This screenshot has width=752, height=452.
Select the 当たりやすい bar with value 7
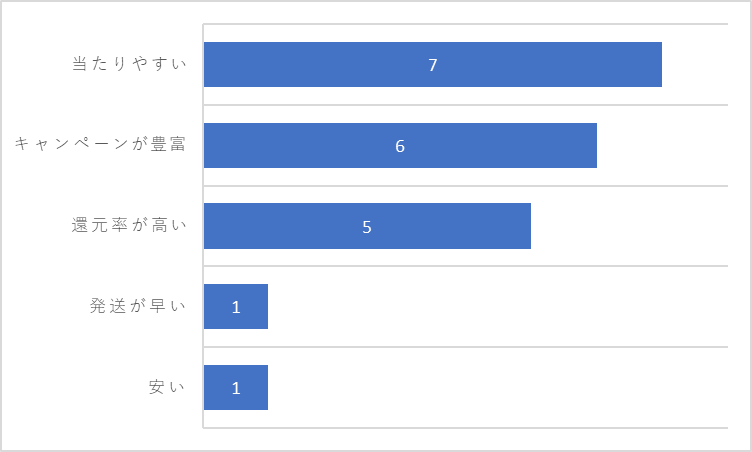(433, 64)
